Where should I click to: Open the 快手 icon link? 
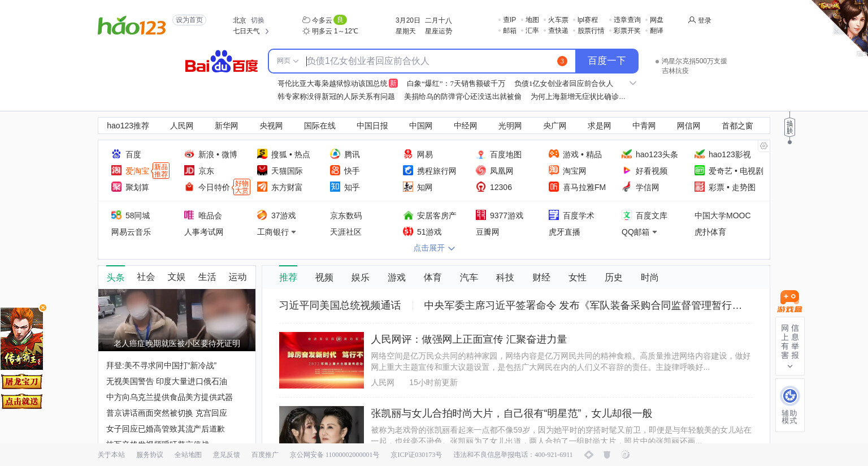(335, 170)
